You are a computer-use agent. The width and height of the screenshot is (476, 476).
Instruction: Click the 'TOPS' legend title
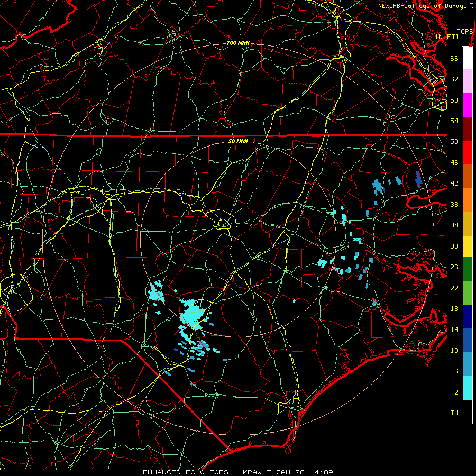click(x=465, y=32)
